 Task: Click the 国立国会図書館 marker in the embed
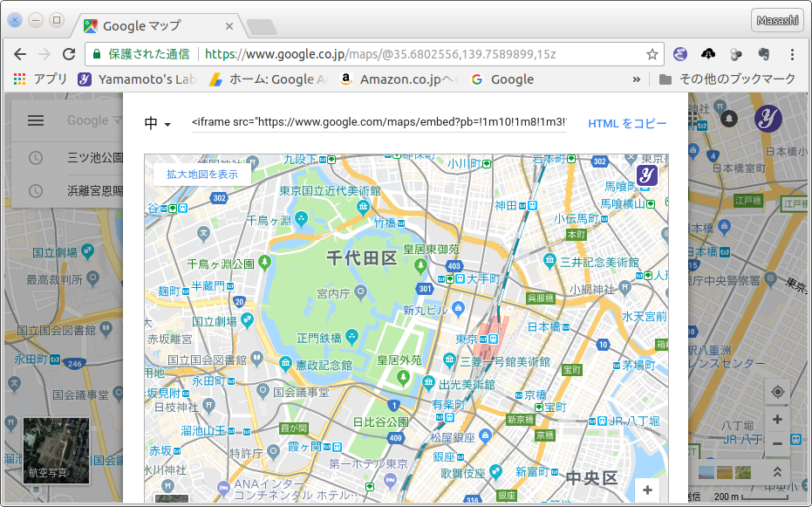click(x=256, y=357)
